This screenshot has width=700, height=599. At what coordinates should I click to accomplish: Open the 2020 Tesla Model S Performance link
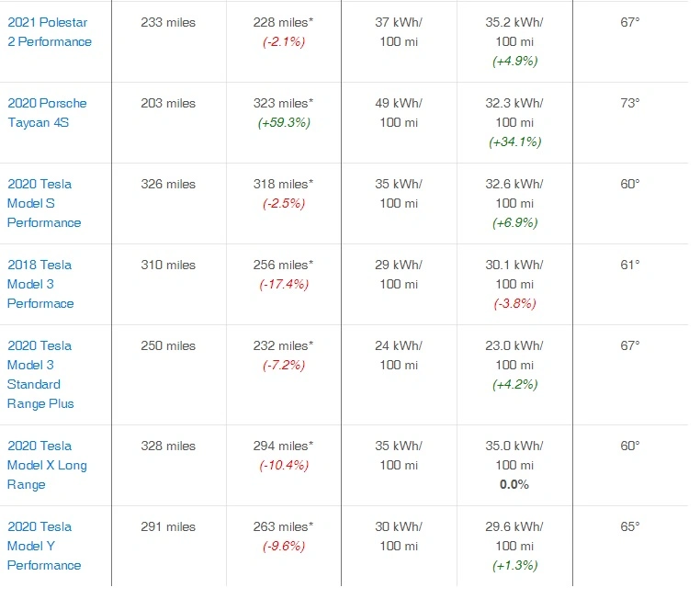(x=44, y=204)
